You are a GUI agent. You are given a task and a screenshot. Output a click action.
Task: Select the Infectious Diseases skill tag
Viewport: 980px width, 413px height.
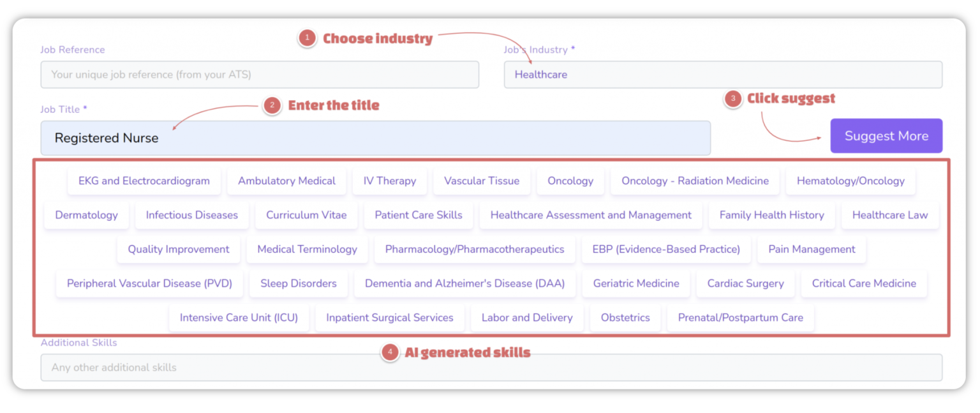coord(191,215)
